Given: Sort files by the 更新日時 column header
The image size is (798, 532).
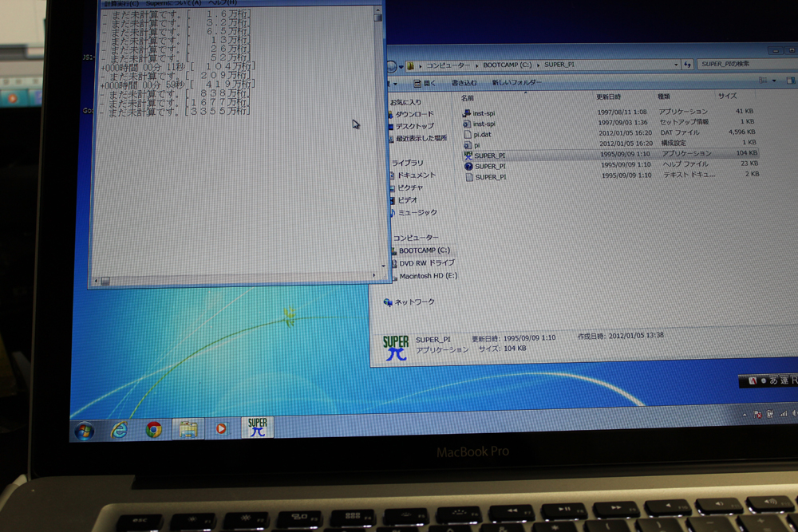Looking at the screenshot, I should point(608,97).
